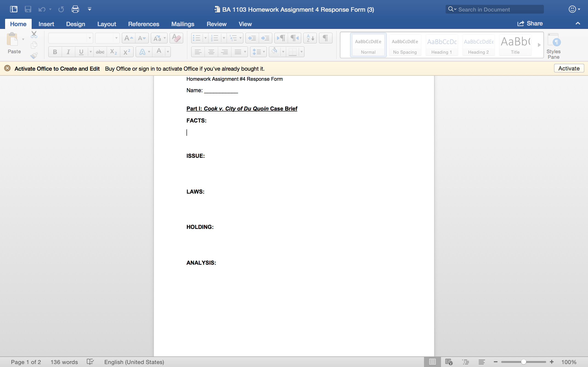Click the Format Painter brush icon
Screen dimensions: 588x367
[x=34, y=56]
